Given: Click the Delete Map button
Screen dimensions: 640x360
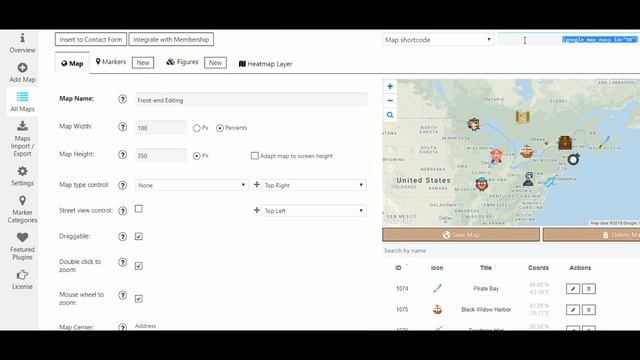Looking at the screenshot, I should [x=591, y=235].
